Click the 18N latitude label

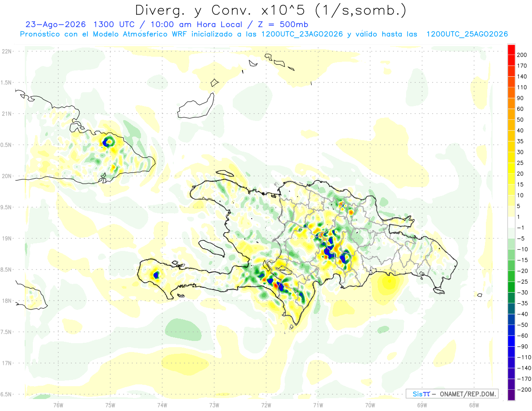6,301
